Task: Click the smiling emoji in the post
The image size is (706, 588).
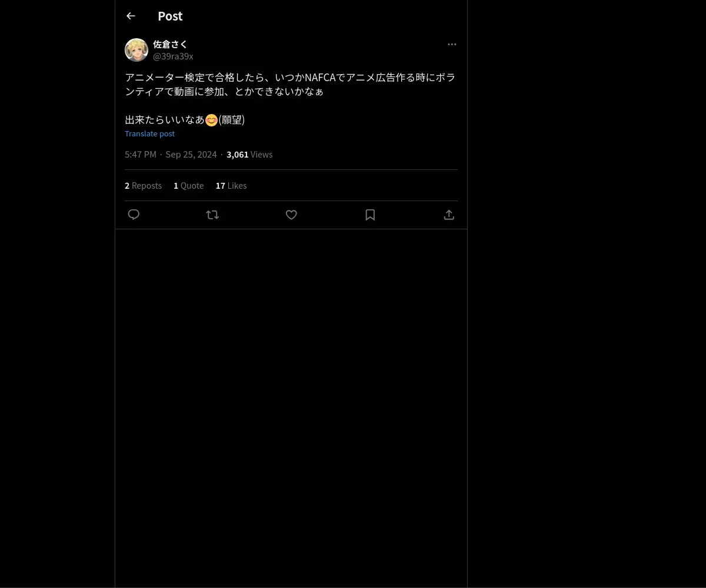Action: pos(211,120)
